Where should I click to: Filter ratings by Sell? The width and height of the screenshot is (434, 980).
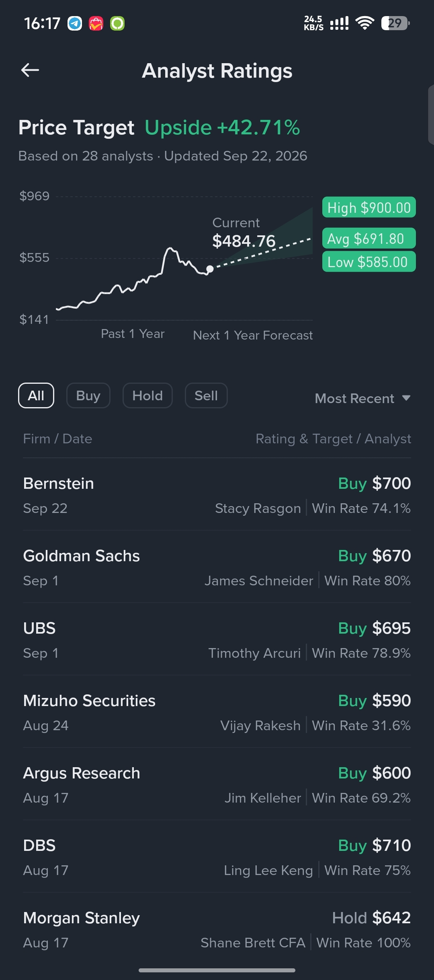pos(206,395)
